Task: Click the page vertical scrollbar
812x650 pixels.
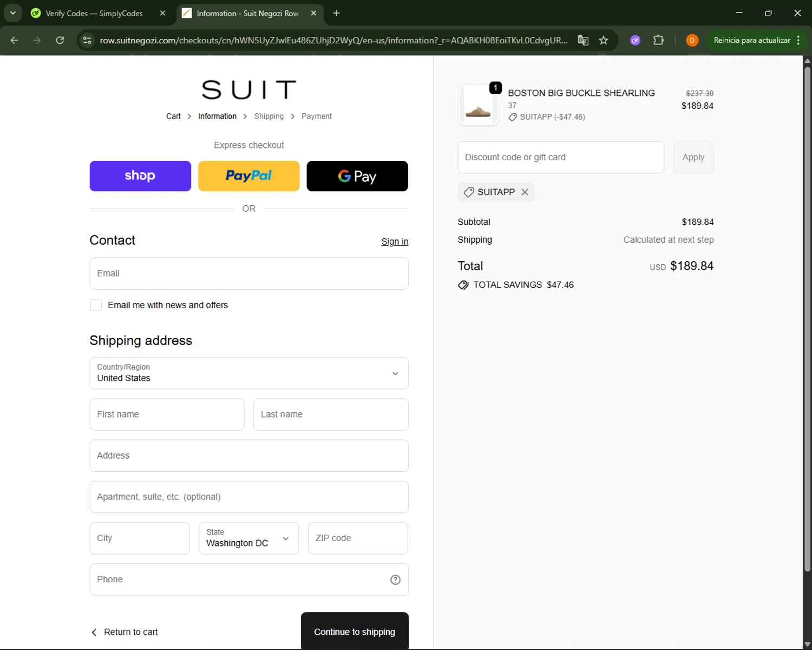Action: click(807, 318)
